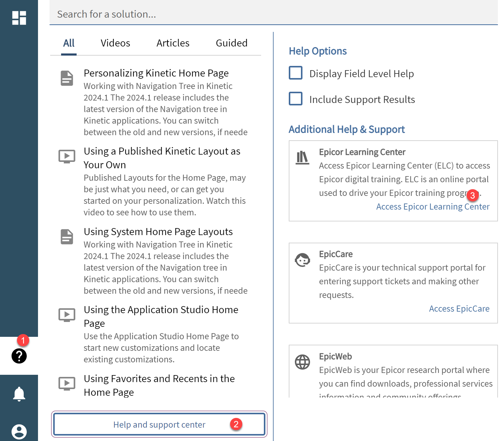Open Using the Application Studio Home Page title

pyautogui.click(x=161, y=316)
